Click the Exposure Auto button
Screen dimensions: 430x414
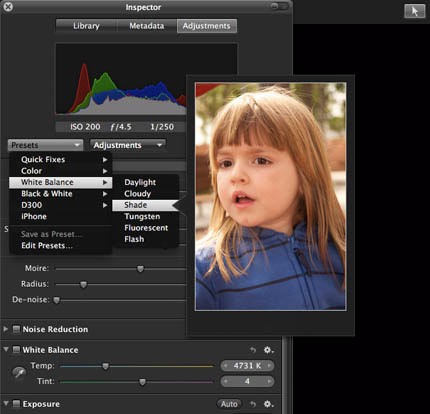(229, 404)
